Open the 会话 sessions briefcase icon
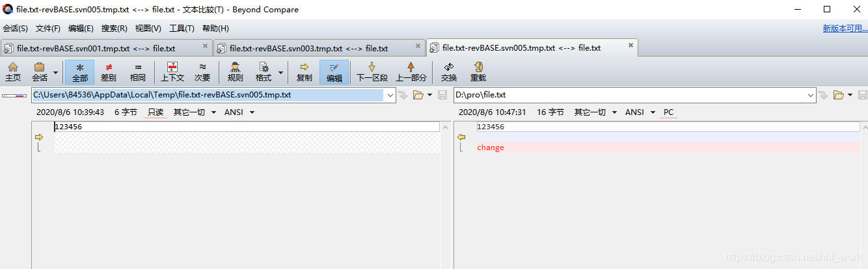The height and width of the screenshot is (269, 868). point(40,72)
